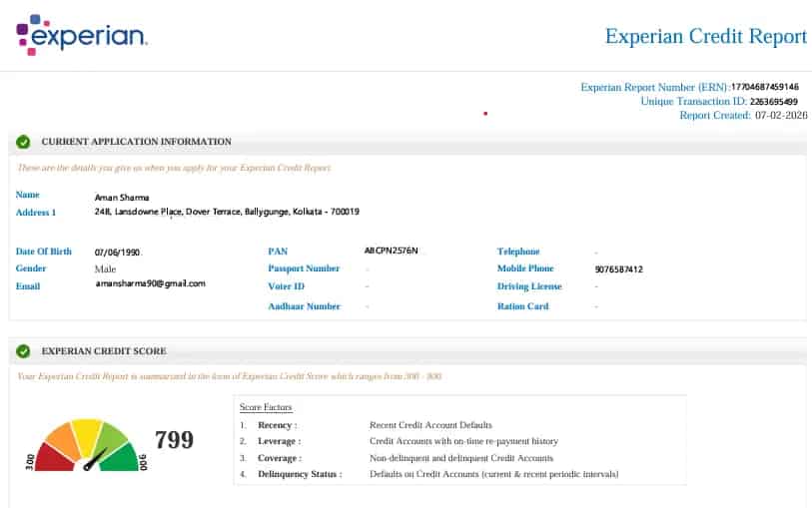
Task: Click the yellow segment of score gauge
Action: coord(87,431)
